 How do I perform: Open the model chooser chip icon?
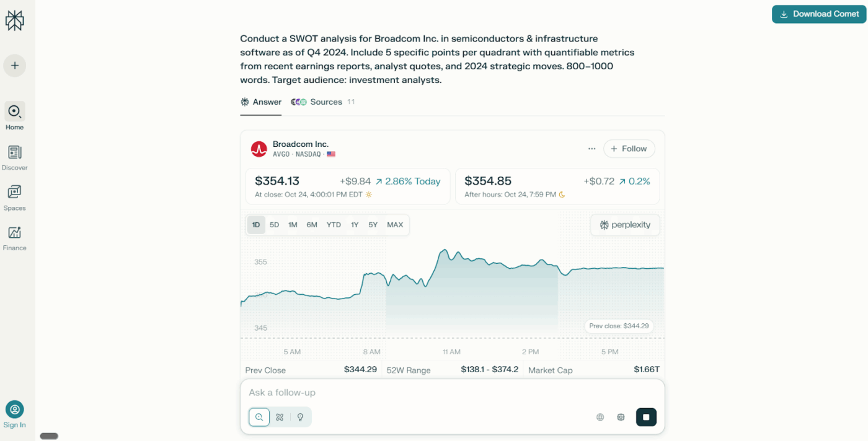pos(621,417)
